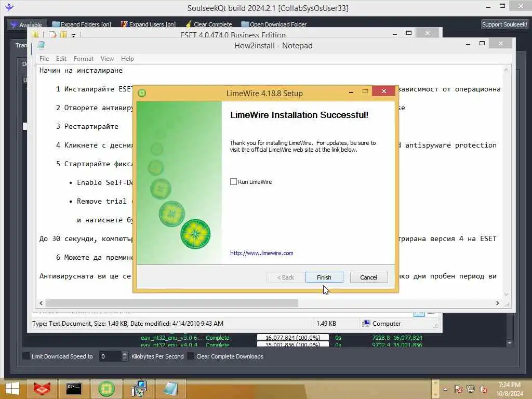532x399 pixels.
Task: Click the download speed input field
Action: click(x=110, y=356)
